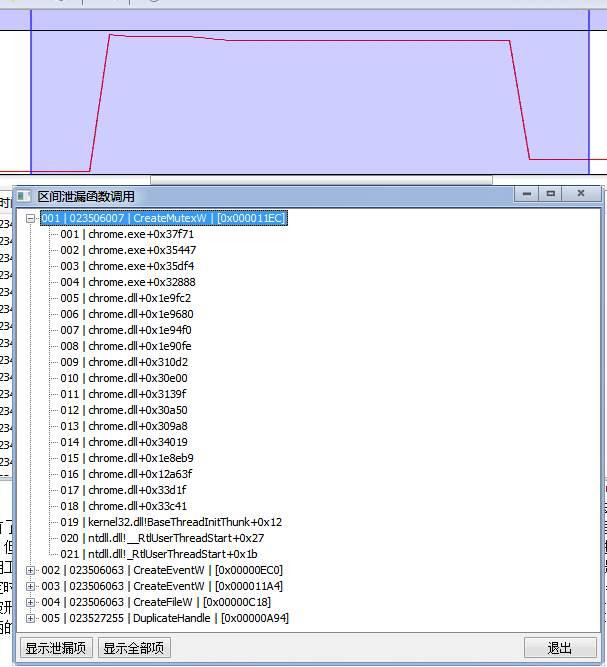
Task: Expand the 004 CreateFileW node
Action: click(x=30, y=602)
